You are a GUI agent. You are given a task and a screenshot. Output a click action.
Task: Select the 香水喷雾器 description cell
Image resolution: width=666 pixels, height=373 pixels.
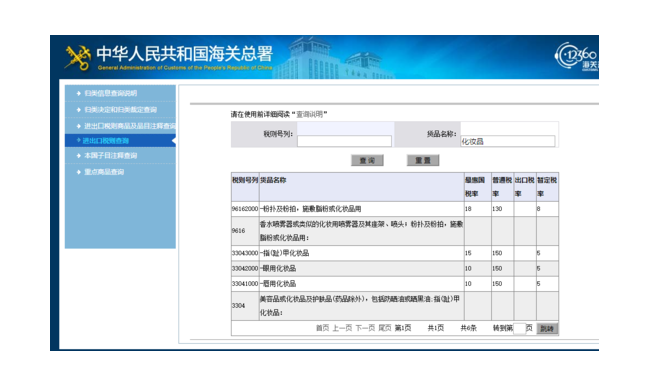(361, 231)
